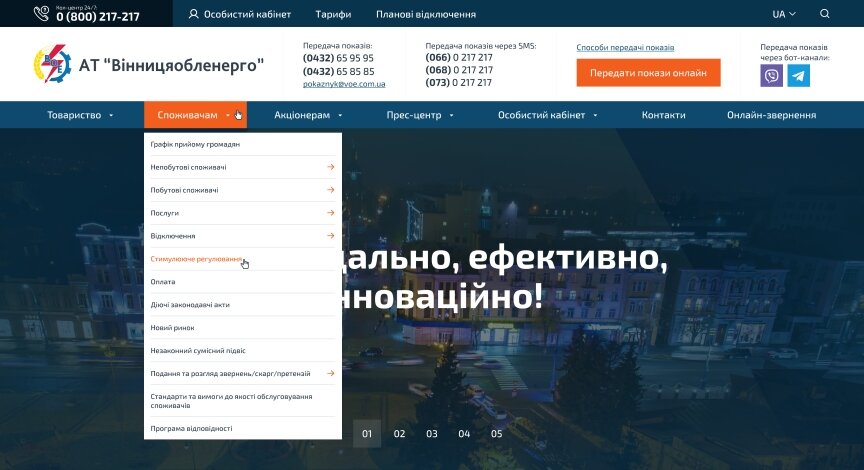864x470 pixels.
Task: Select Стимулююче регулювання menu item
Action: pos(242,259)
